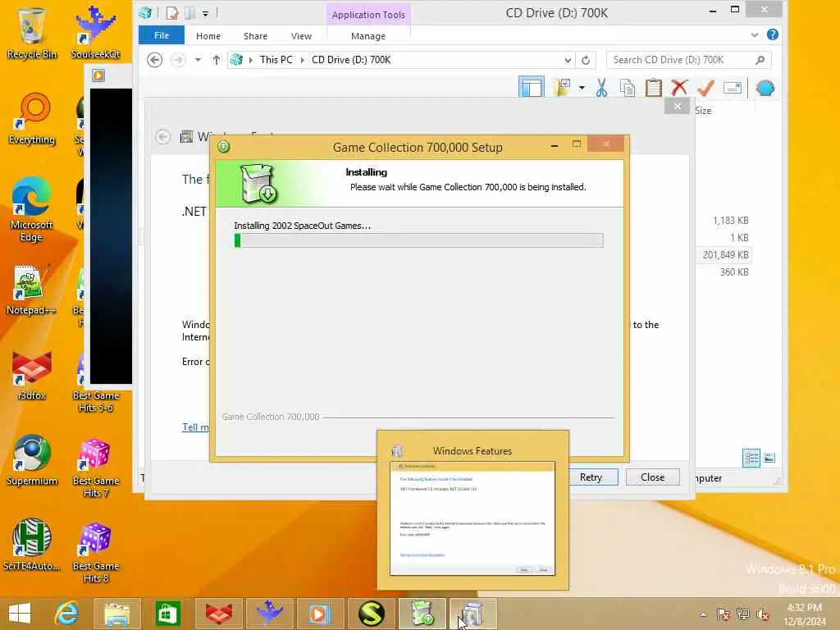
Task: Click the Tell me more link
Action: (195, 427)
